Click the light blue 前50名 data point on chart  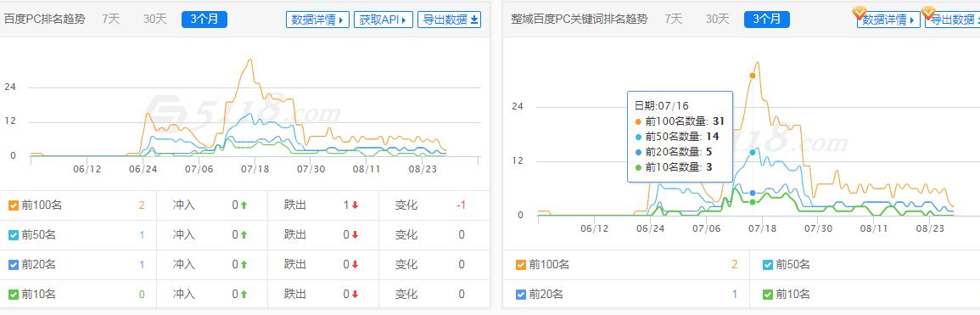(753, 152)
